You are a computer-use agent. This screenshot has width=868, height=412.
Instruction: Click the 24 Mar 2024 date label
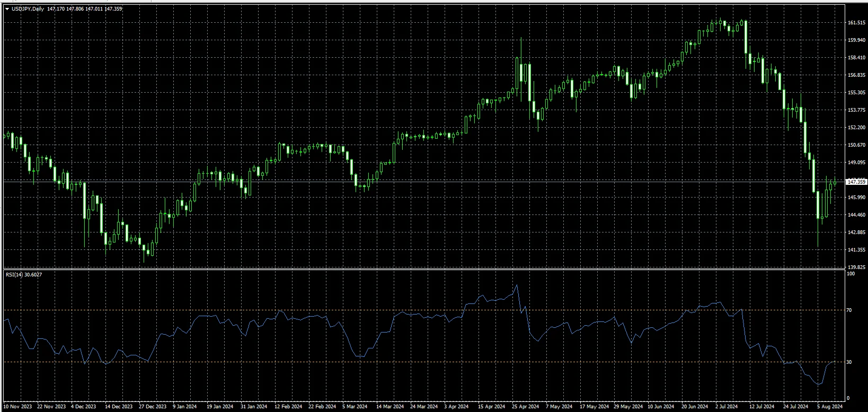coord(423,407)
